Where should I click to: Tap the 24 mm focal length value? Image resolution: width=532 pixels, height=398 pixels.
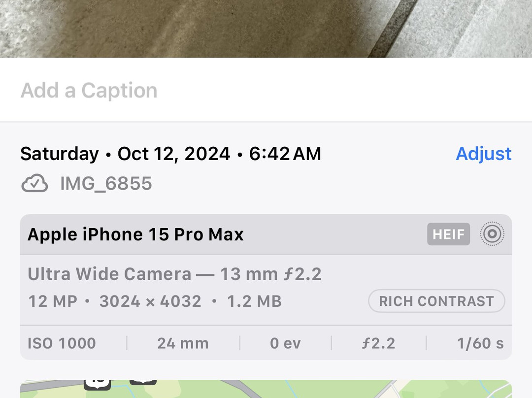tap(183, 343)
